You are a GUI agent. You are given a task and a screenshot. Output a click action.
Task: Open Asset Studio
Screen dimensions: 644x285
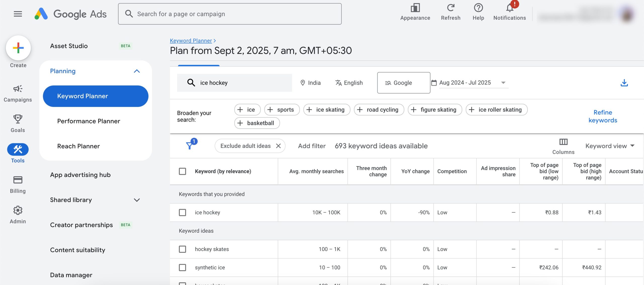click(69, 46)
